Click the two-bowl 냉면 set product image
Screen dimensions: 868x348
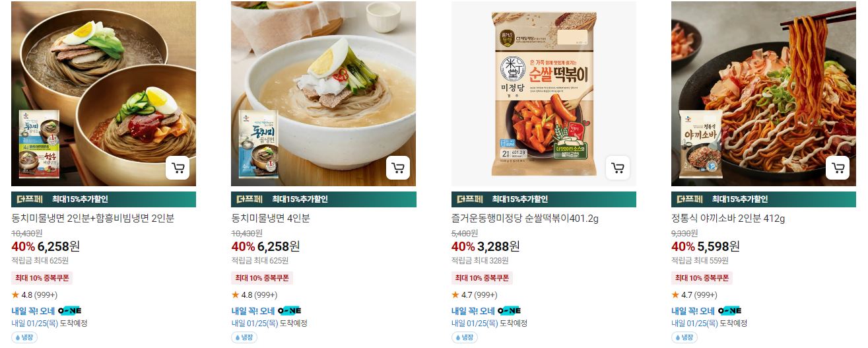click(104, 94)
